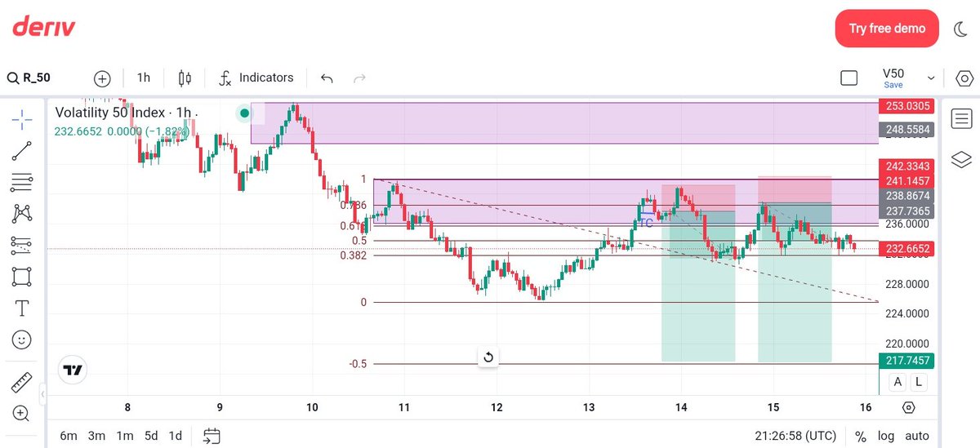Click the TradingView logo
980x448 pixels.
(73, 370)
